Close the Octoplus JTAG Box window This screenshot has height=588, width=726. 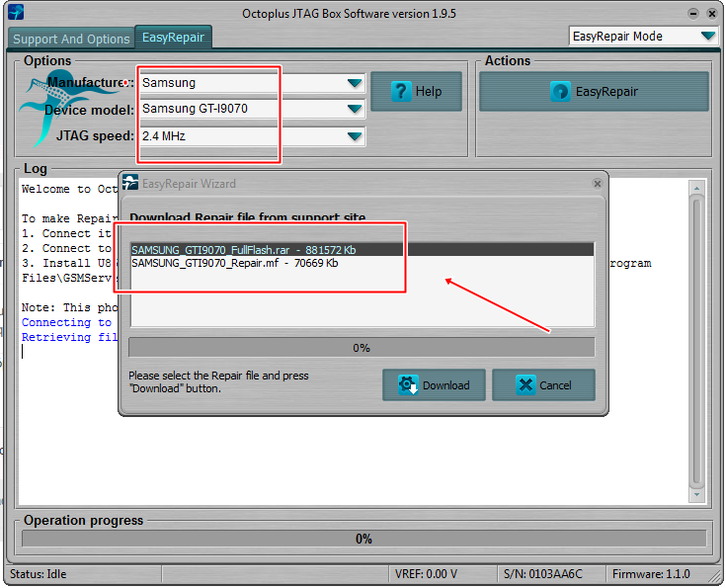click(x=712, y=14)
